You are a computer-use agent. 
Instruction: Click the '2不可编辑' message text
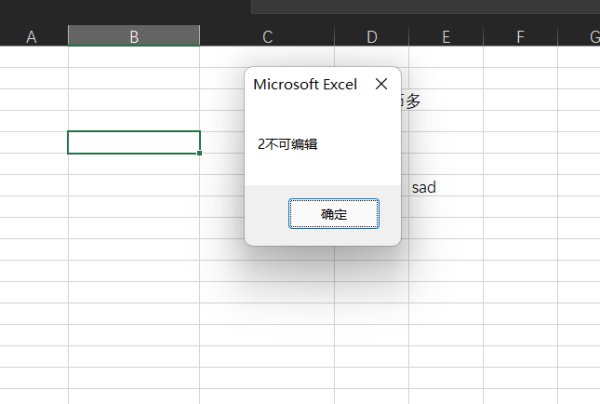(x=287, y=144)
